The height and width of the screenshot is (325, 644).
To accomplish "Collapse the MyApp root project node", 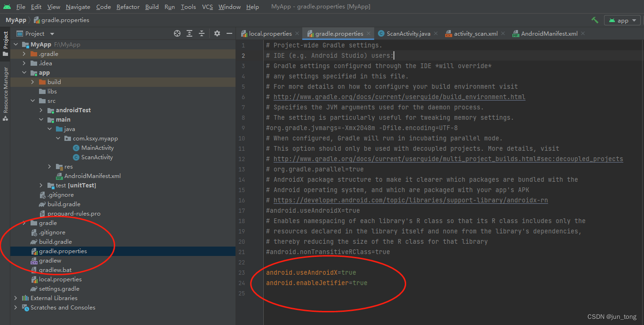I will click(x=16, y=45).
